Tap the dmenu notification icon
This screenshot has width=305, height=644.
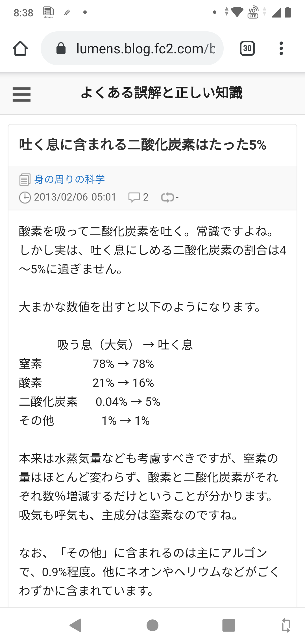pos(49,12)
